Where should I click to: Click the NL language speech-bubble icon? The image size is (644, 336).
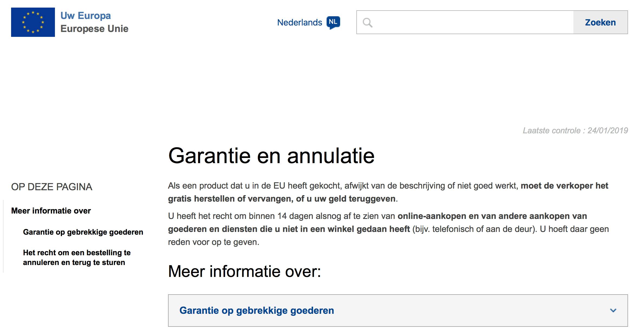(x=333, y=22)
